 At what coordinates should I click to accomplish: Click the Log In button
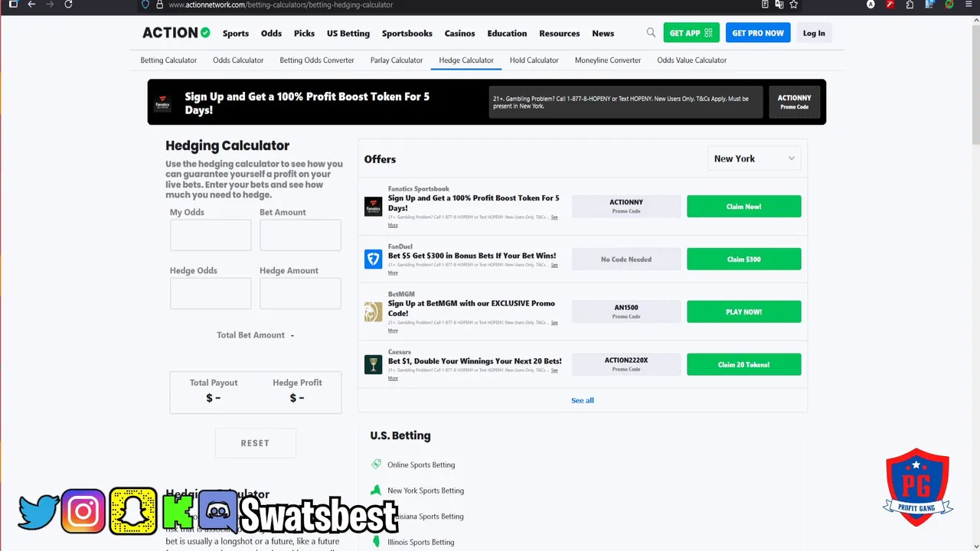pyautogui.click(x=814, y=33)
